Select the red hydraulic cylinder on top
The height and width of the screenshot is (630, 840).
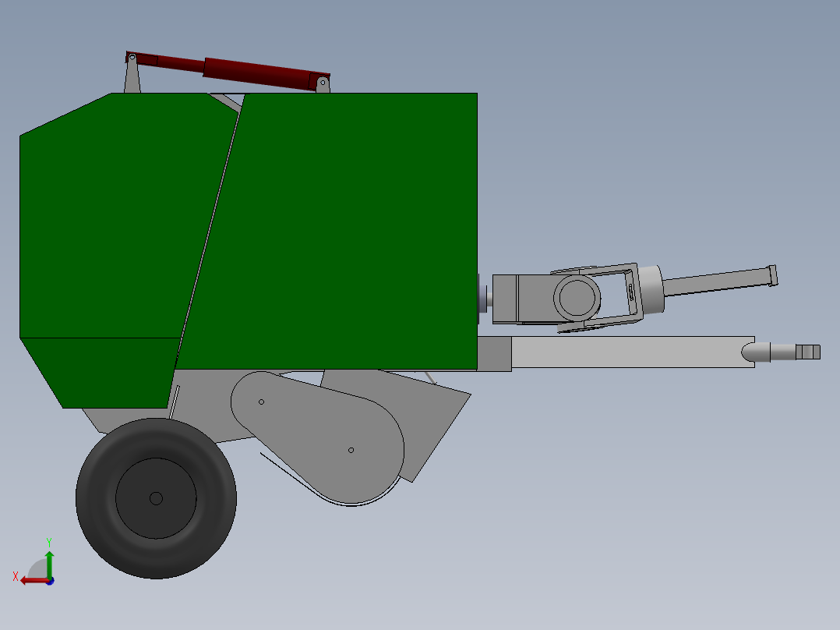pos(228,70)
